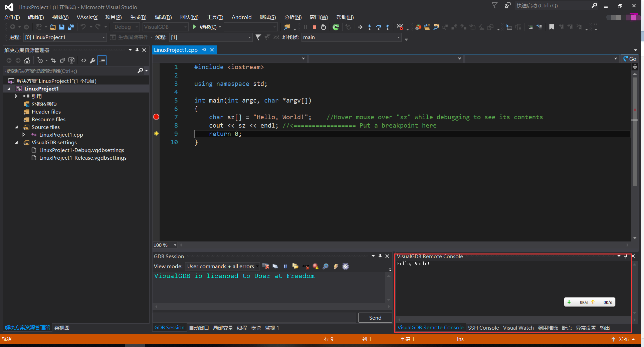Toggle the bookmark icon on the toolbar
This screenshot has height=347, width=644.
click(552, 27)
